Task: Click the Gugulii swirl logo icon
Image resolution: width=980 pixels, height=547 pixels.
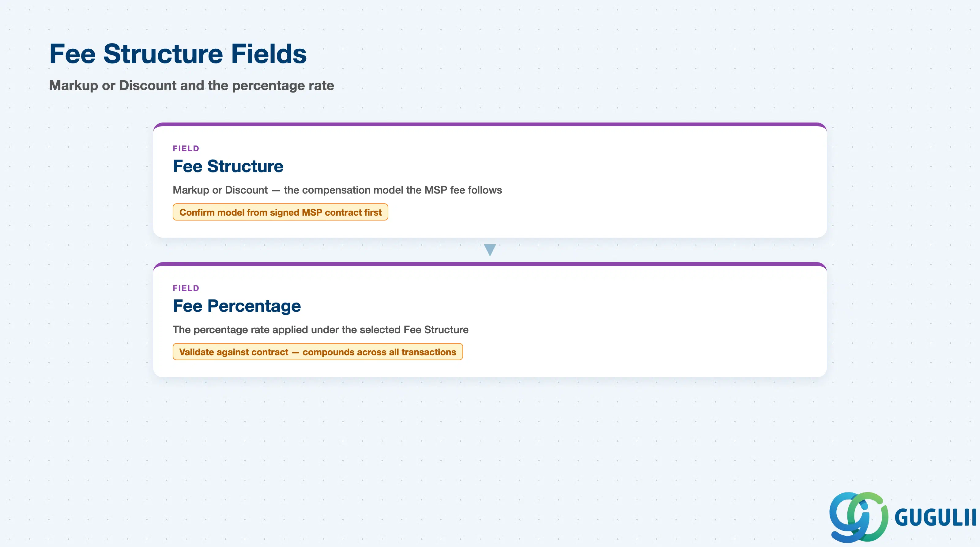Action: click(859, 517)
